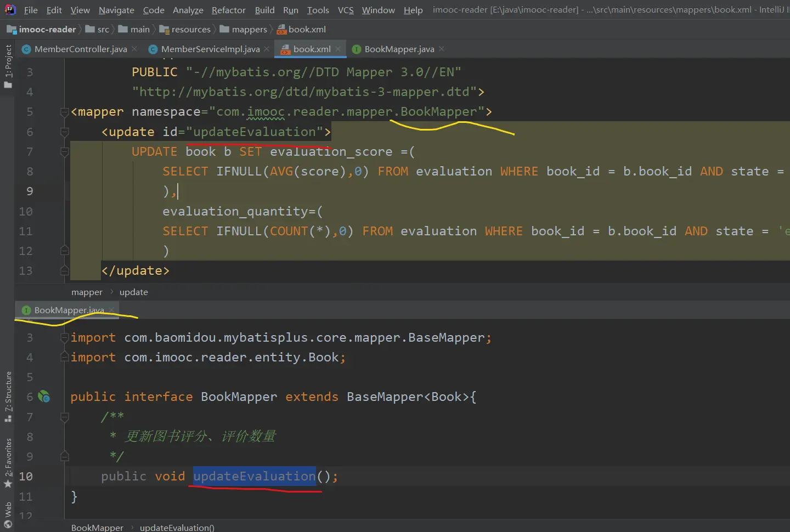Collapse the Javadoc comment at line 7
This screenshot has height=532, width=790.
click(x=64, y=417)
